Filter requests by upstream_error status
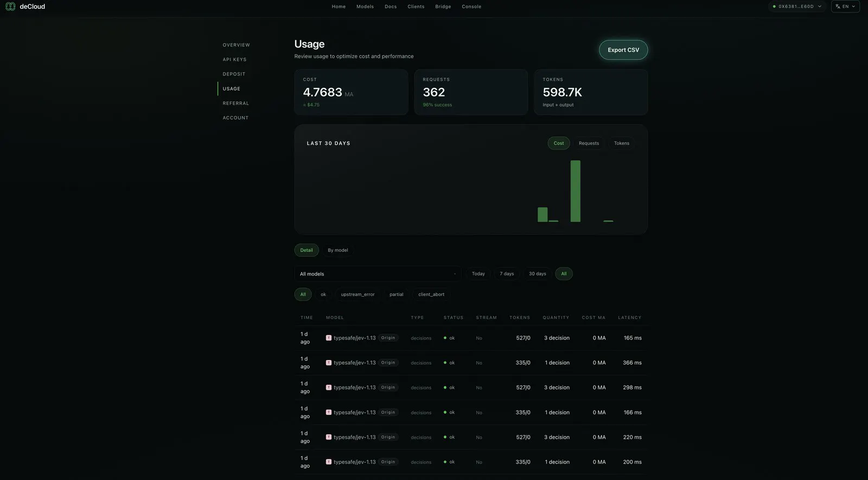Screen dimensions: 868x480 tap(358, 295)
